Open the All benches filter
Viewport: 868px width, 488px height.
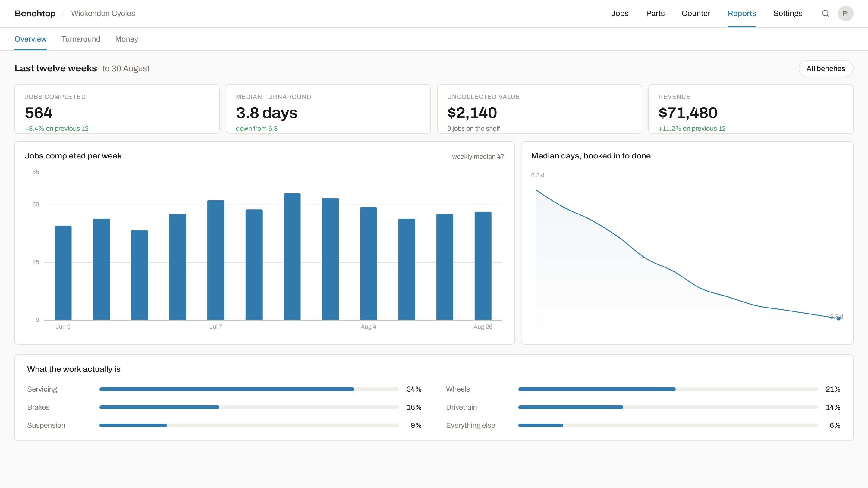click(x=826, y=69)
